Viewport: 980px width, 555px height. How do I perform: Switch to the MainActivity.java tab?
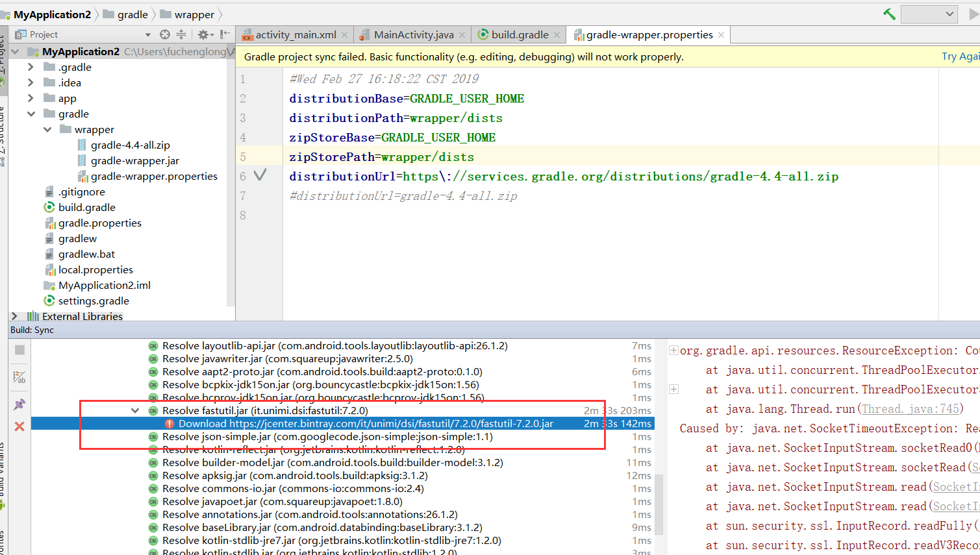click(x=413, y=34)
